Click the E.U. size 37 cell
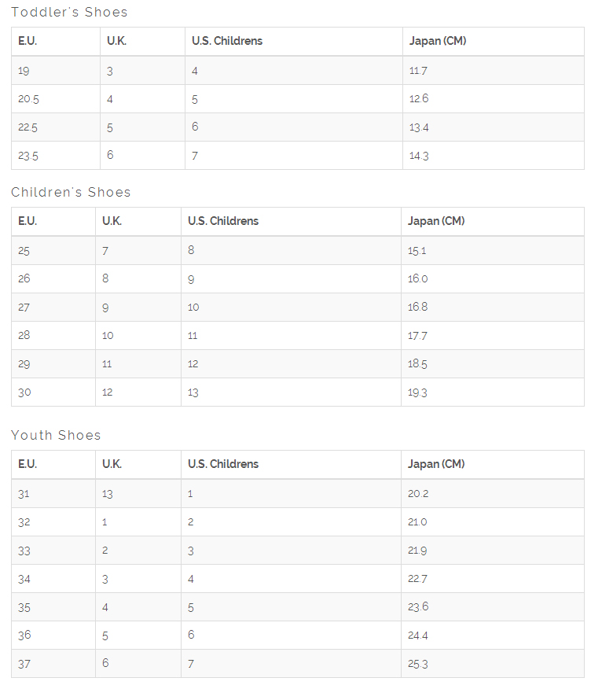Screen dimensions: 602x700 pos(24,664)
